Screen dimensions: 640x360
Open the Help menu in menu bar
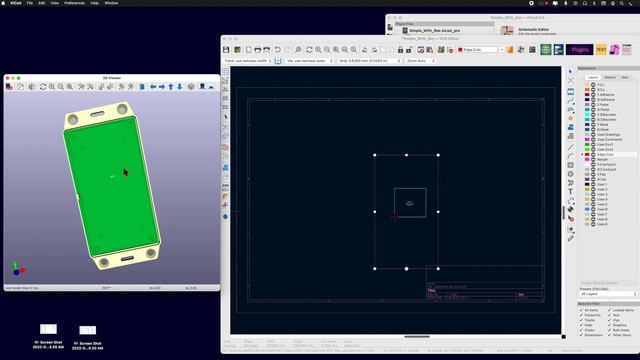pos(94,3)
